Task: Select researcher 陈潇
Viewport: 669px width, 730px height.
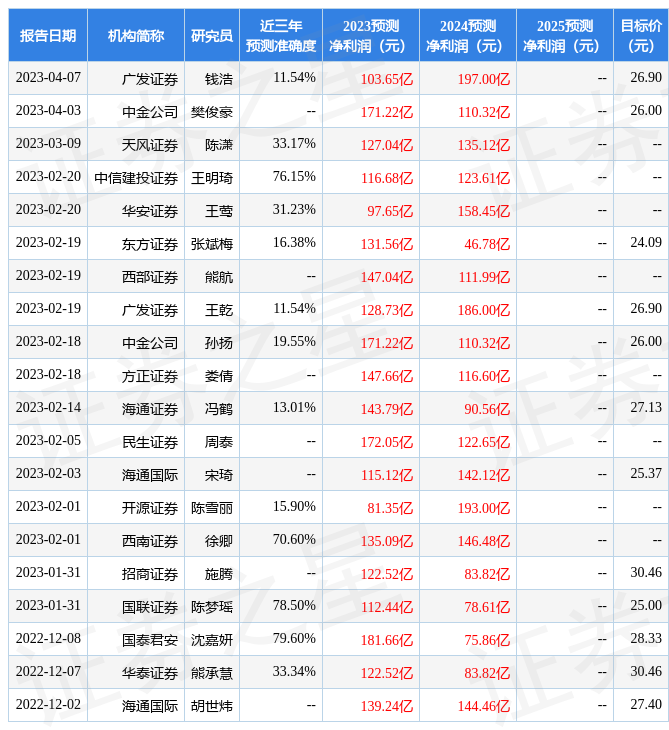Action: coord(219,145)
